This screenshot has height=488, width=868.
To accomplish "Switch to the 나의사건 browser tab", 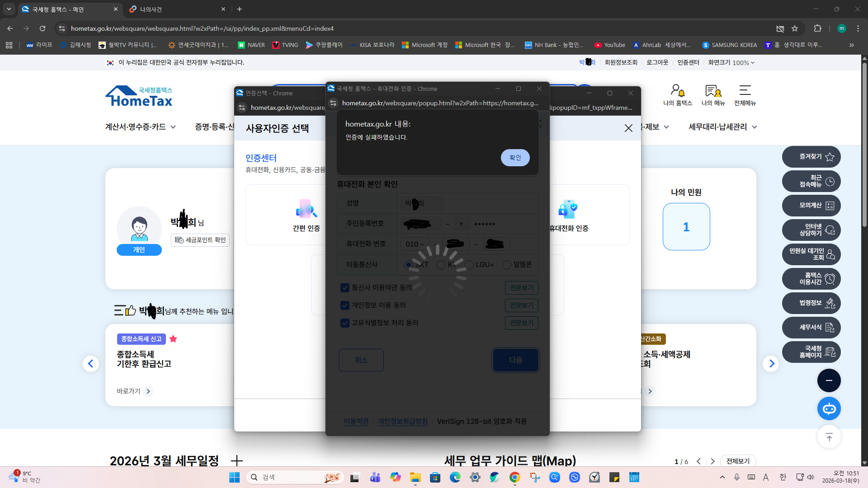I will pos(176,9).
